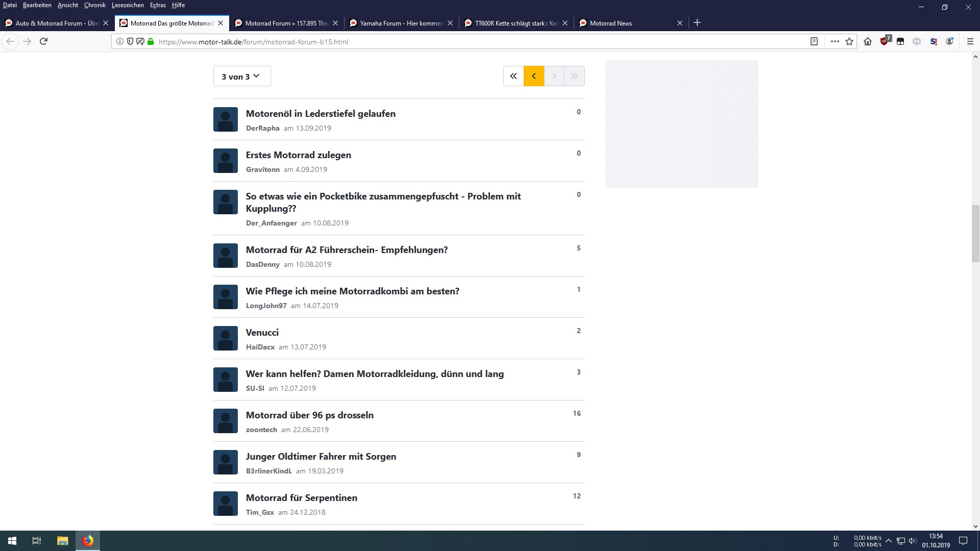This screenshot has width=980, height=551.
Task: Reload the current page
Action: coord(43,41)
